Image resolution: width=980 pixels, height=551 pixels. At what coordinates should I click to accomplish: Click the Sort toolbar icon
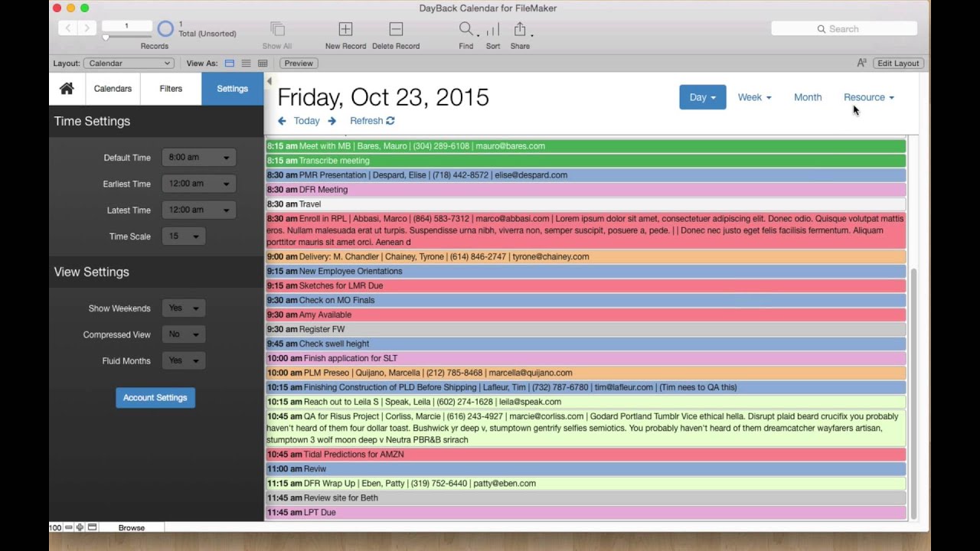point(493,29)
